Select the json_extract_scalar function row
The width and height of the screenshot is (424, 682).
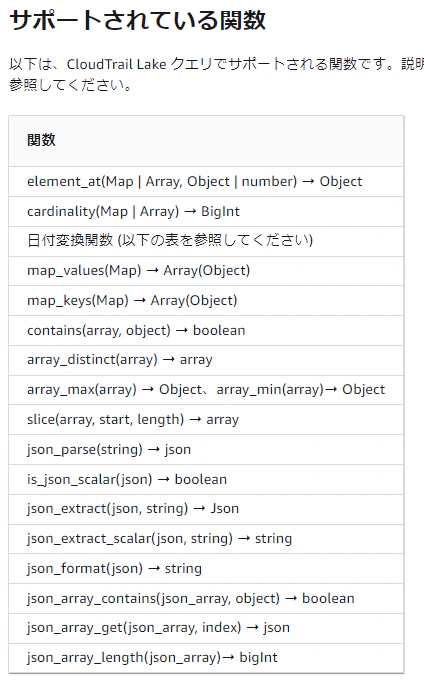pos(206,539)
